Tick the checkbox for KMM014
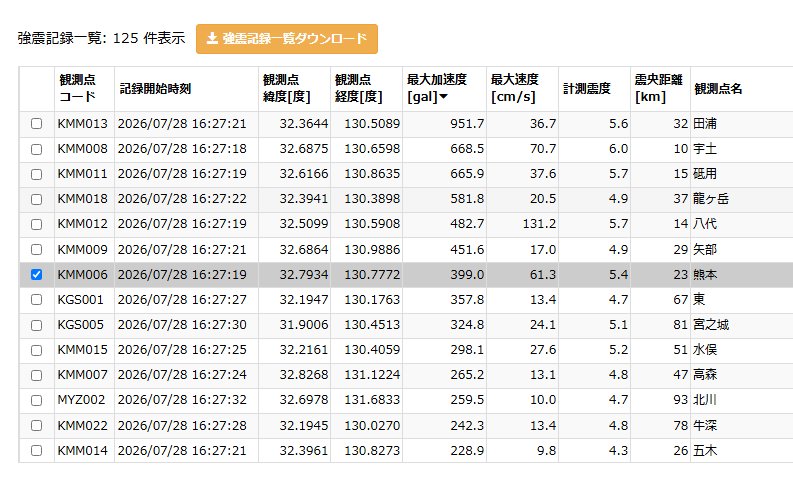The height and width of the screenshot is (493, 793). tap(36, 451)
